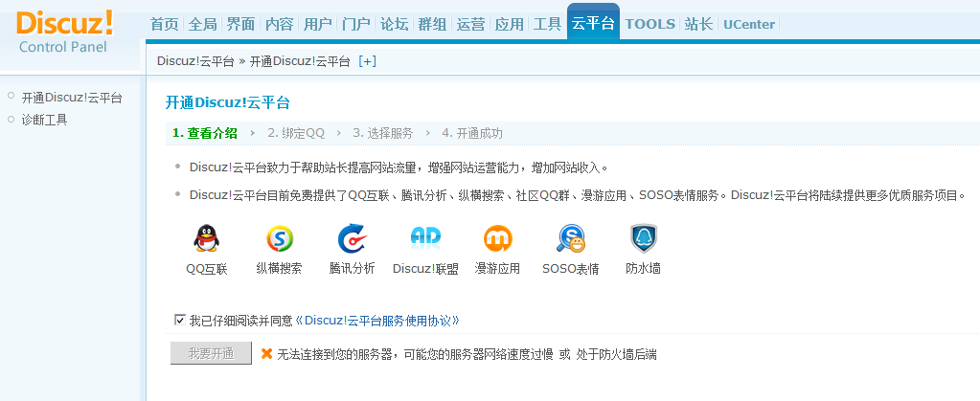
Task: Click the 漫游应用 label text
Action: tap(497, 269)
